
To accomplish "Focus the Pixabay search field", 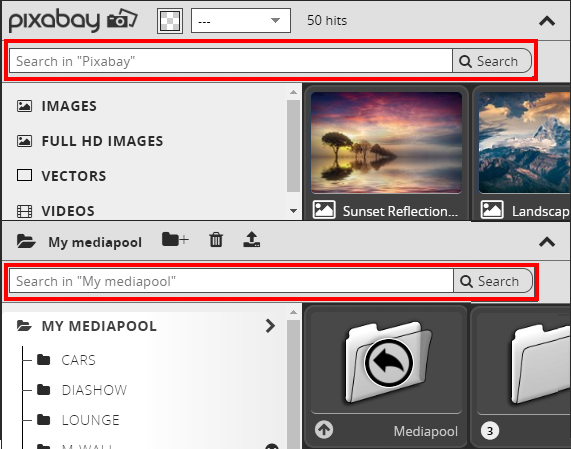I will point(231,61).
